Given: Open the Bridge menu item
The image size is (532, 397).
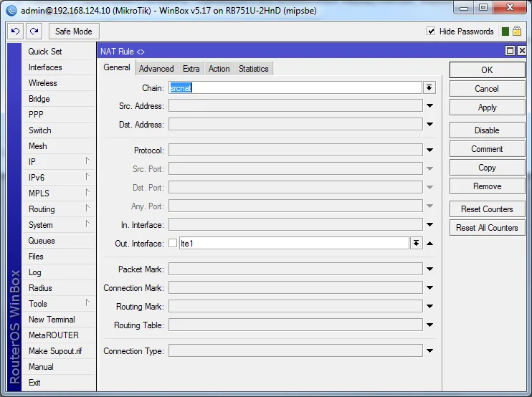Looking at the screenshot, I should (58, 99).
